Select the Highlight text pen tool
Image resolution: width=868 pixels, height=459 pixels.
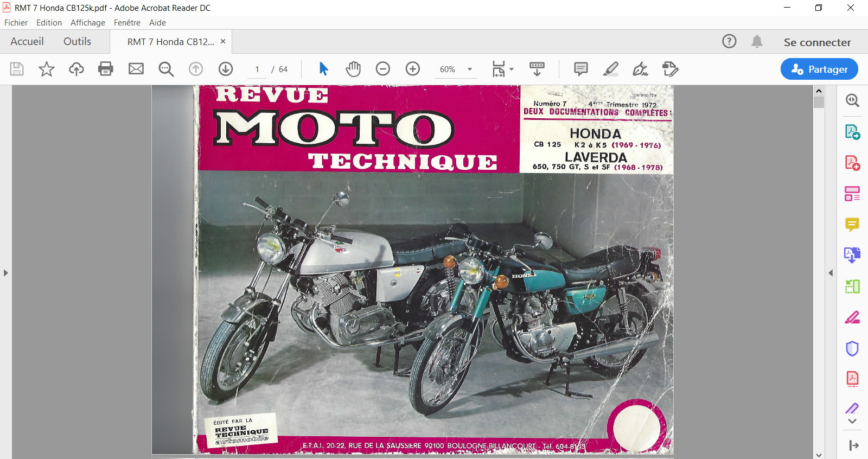tap(611, 69)
